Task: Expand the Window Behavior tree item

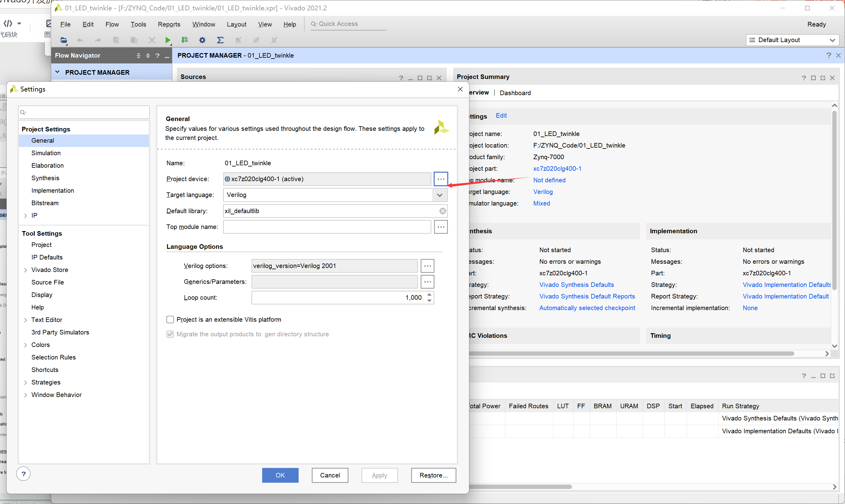Action: point(26,395)
